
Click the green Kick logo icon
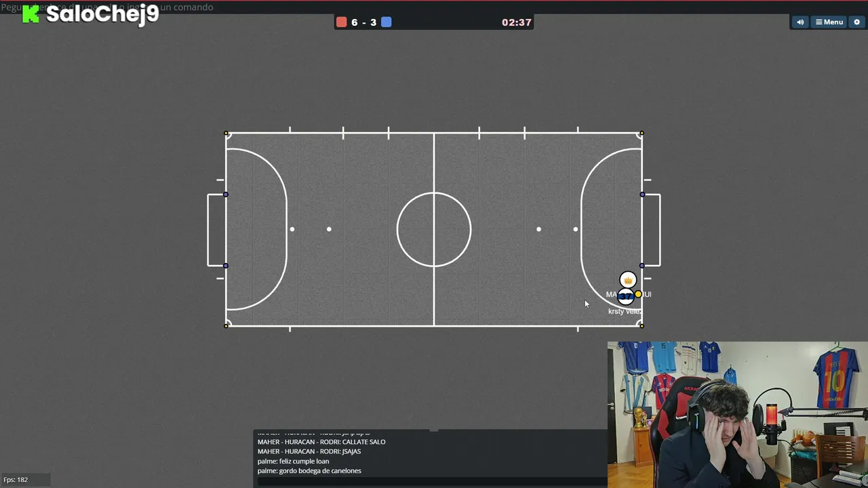pos(31,14)
